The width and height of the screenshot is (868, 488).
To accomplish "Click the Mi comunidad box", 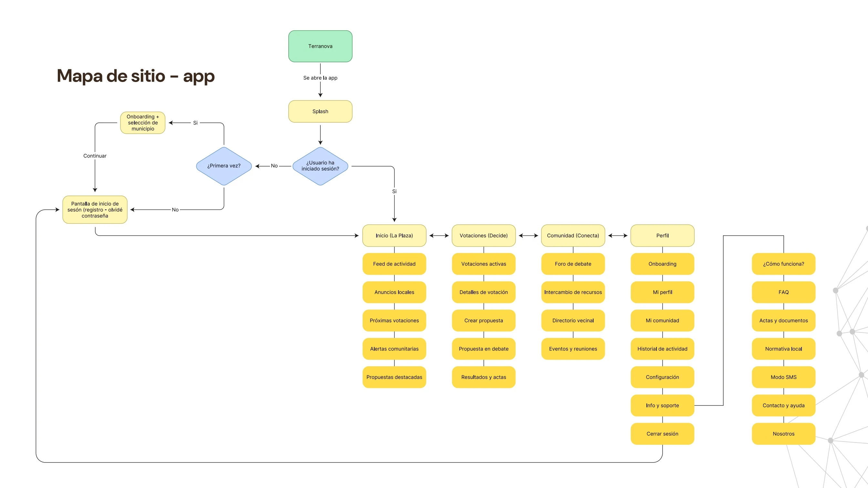I will pyautogui.click(x=662, y=320).
